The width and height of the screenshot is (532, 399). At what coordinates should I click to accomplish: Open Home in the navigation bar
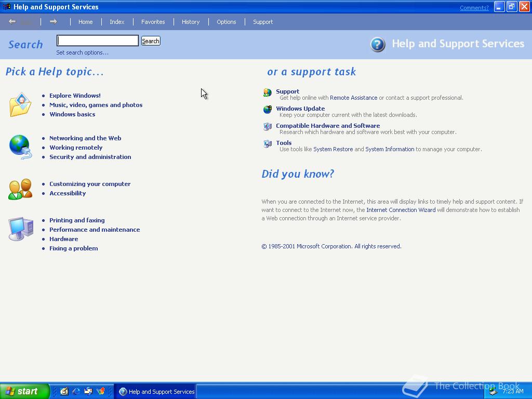tap(86, 22)
